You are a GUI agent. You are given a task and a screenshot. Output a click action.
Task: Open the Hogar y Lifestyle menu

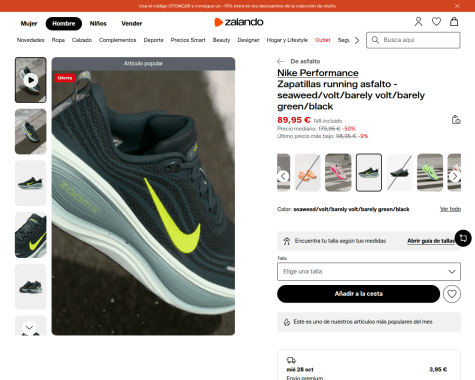click(287, 40)
